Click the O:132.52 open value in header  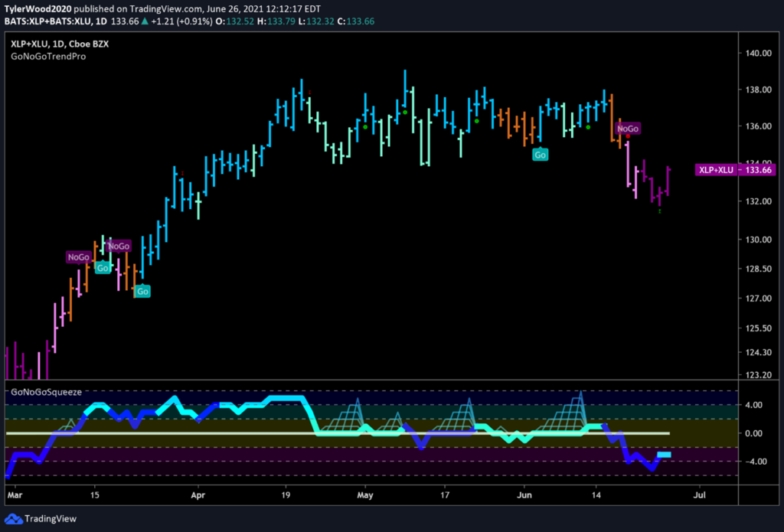coord(233,21)
